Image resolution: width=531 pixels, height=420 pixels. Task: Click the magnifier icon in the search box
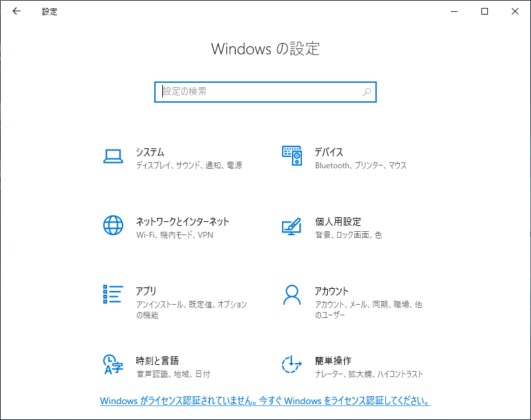367,92
